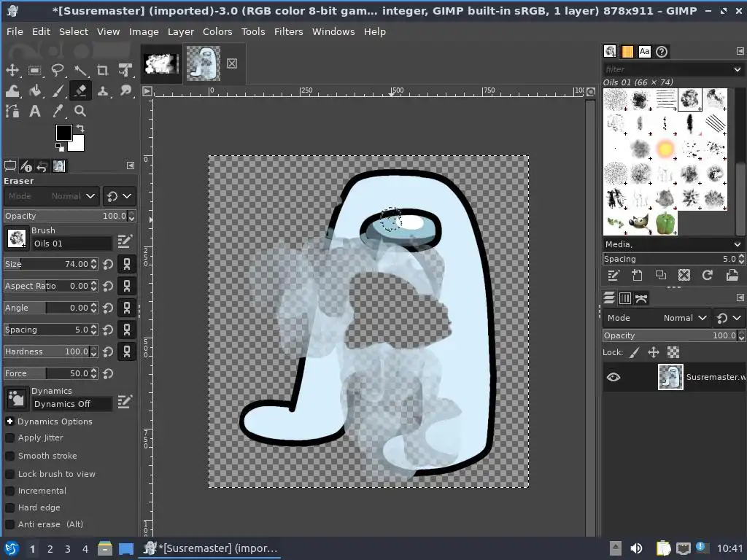Toggle visibility of Susremaster layer

pos(613,377)
